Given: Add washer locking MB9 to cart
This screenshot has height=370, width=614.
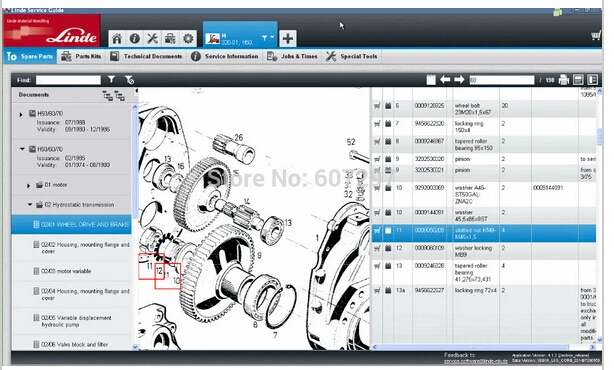Looking at the screenshot, I should click(377, 248).
